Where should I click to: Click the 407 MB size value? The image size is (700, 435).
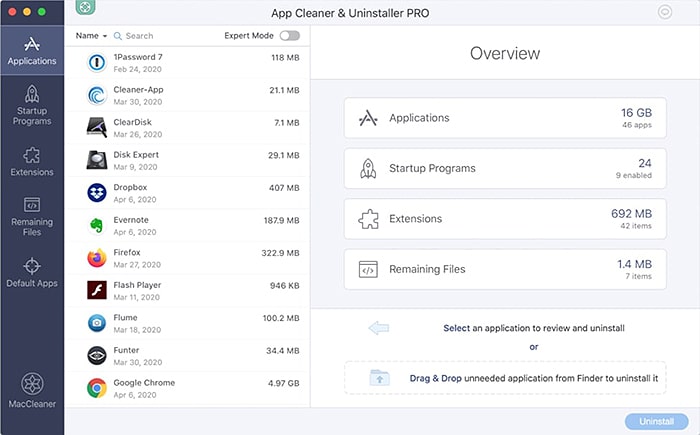coord(284,188)
